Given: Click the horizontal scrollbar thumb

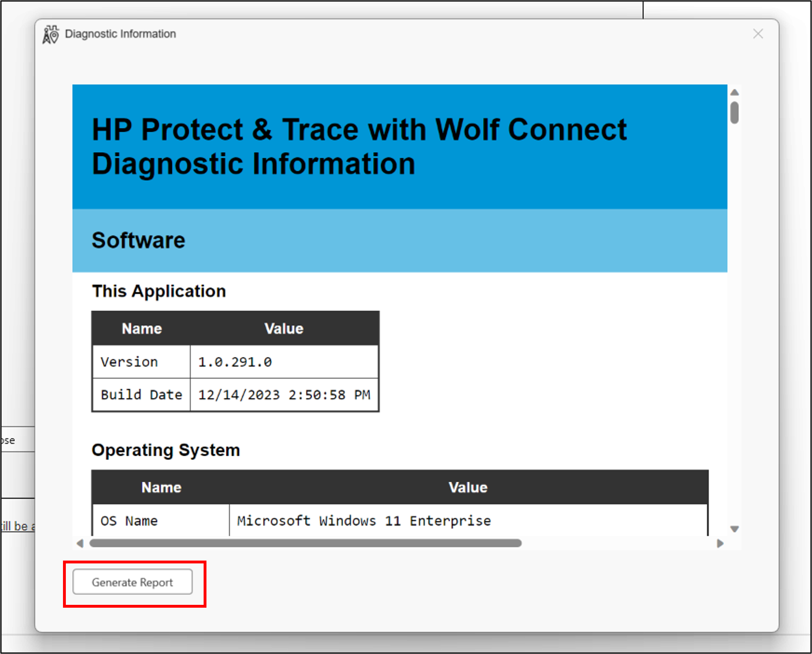Looking at the screenshot, I should pos(305,542).
